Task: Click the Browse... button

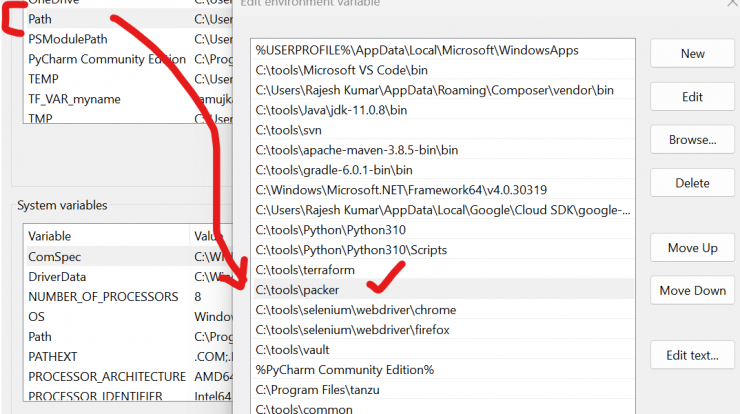Action: pyautogui.click(x=692, y=140)
